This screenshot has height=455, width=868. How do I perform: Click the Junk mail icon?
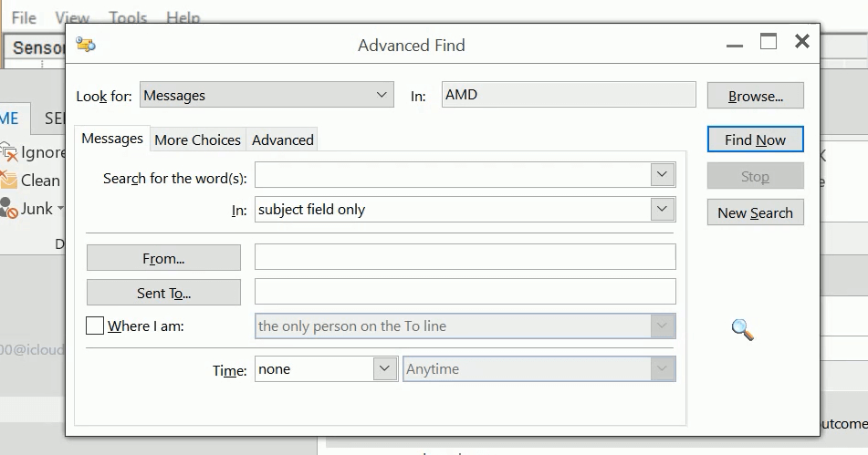(x=9, y=209)
